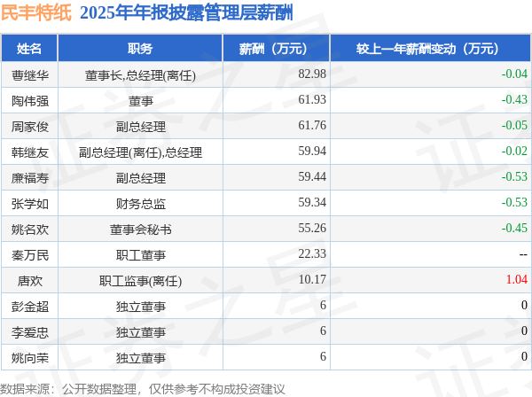Click the 职务 column header
Screen dimensions: 532x397
point(140,49)
